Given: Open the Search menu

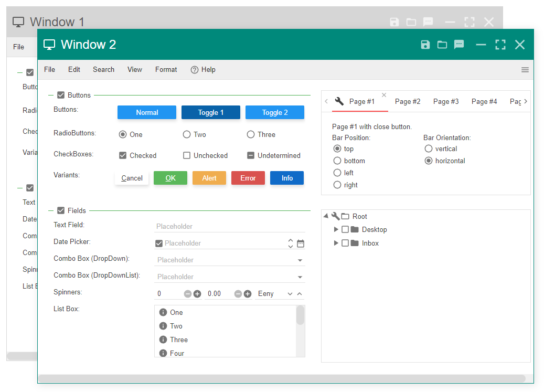Looking at the screenshot, I should pyautogui.click(x=103, y=69).
